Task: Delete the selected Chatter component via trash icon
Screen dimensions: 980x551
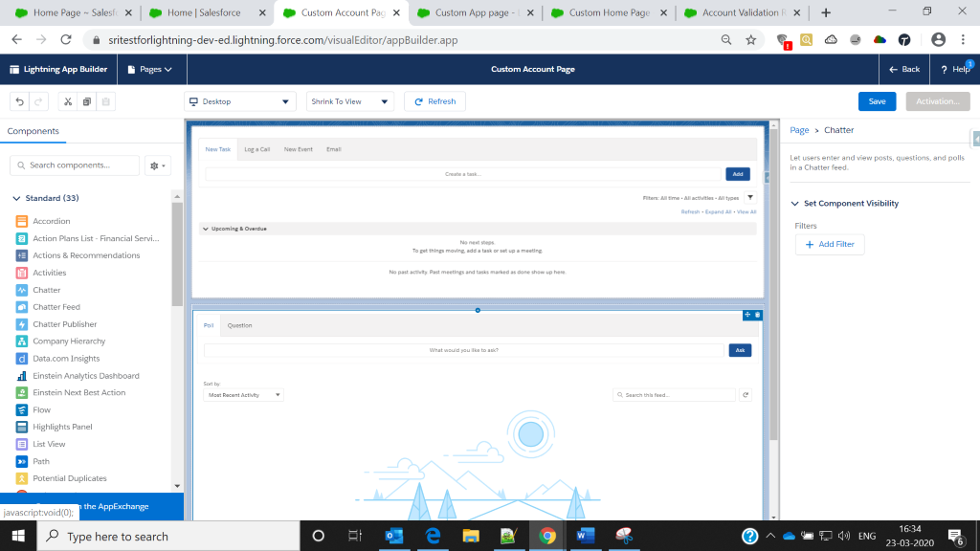Action: 758,315
